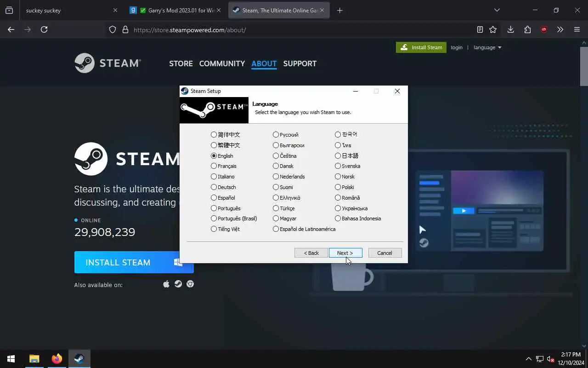588x368 pixels.
Task: Click the large INSTALL STEAM button
Action: tap(134, 262)
